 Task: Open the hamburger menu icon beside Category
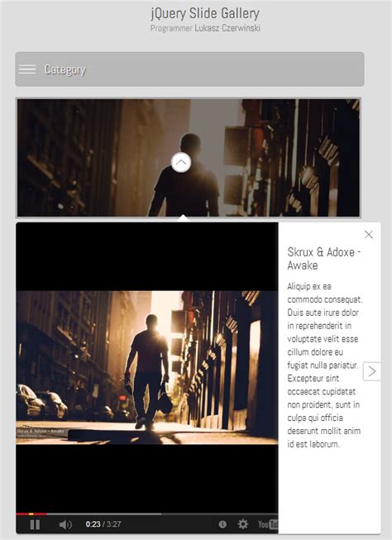(27, 69)
